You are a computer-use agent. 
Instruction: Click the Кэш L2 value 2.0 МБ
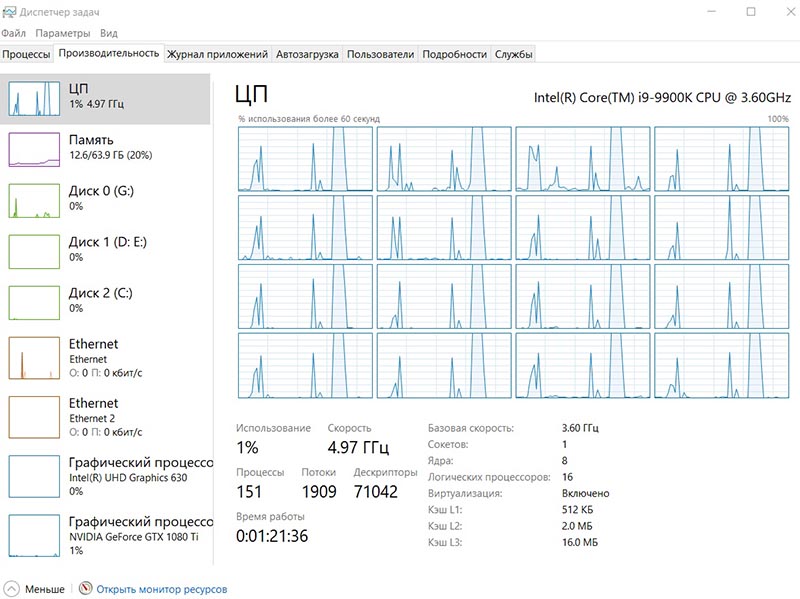pyautogui.click(x=577, y=526)
